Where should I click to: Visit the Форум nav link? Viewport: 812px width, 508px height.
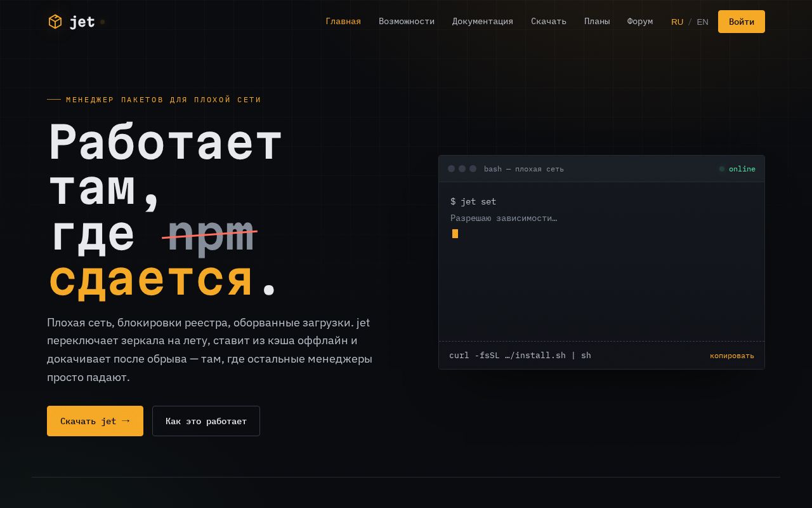point(640,22)
